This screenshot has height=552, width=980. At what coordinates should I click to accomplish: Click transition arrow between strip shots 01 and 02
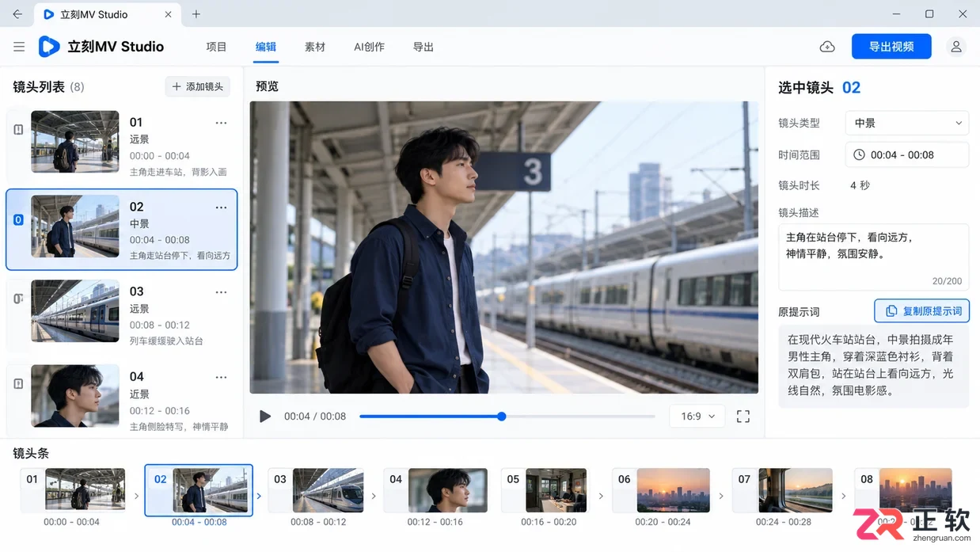coord(136,497)
